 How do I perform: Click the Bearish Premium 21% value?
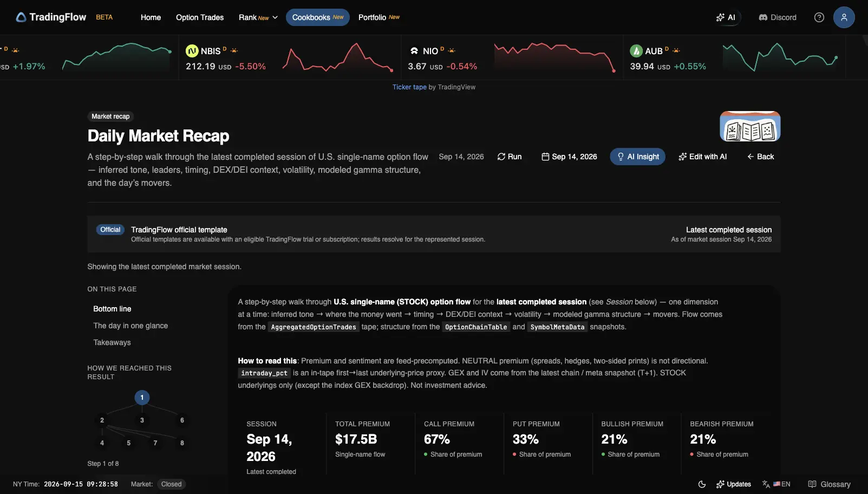point(703,439)
